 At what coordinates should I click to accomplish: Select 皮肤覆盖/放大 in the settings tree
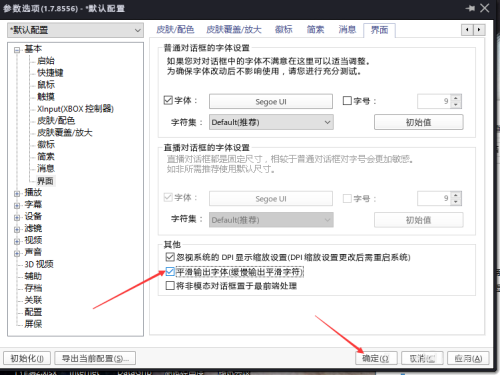tap(65, 133)
